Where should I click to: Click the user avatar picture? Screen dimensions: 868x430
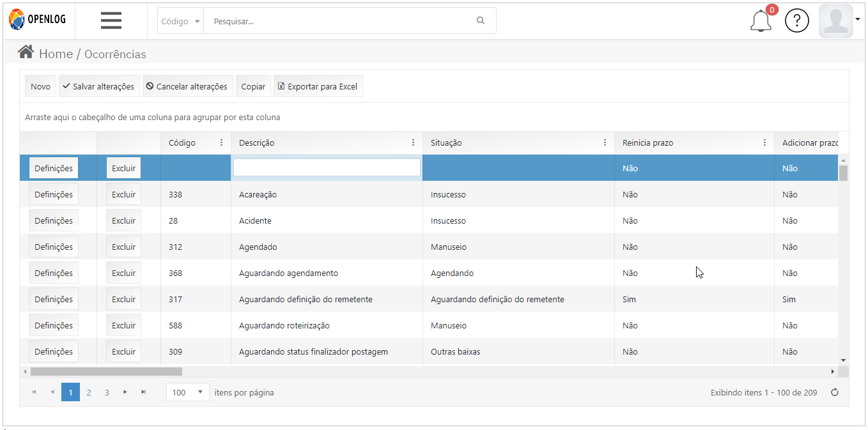click(836, 21)
